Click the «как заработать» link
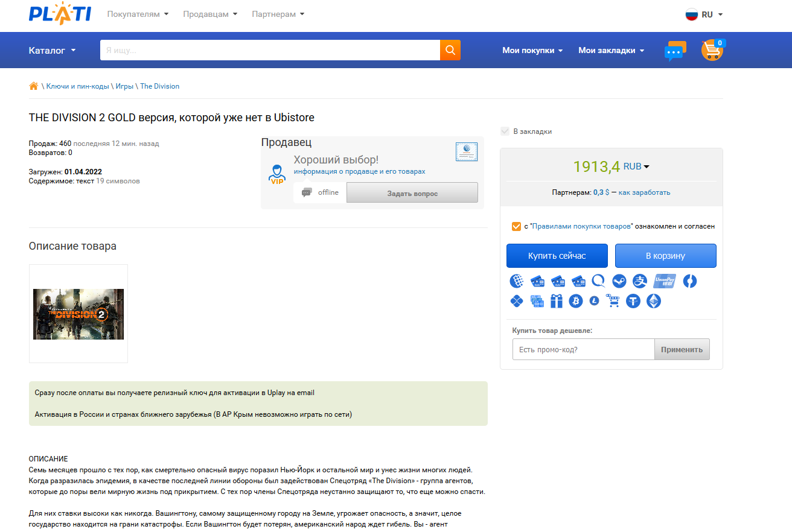The image size is (792, 532). (x=644, y=192)
